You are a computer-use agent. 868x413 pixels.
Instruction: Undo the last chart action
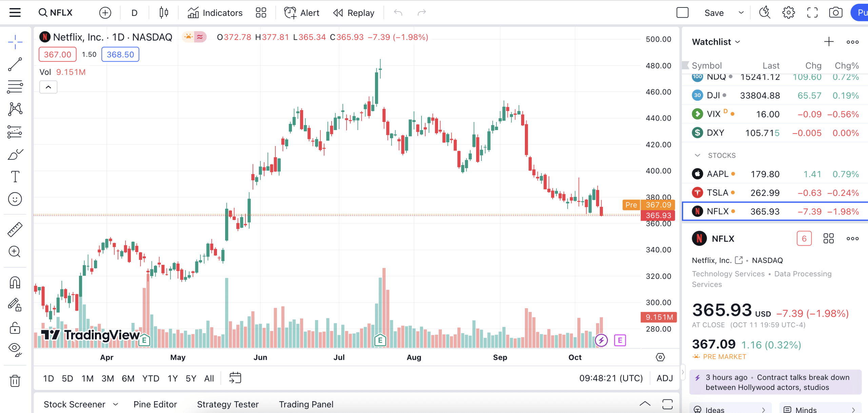click(x=398, y=13)
